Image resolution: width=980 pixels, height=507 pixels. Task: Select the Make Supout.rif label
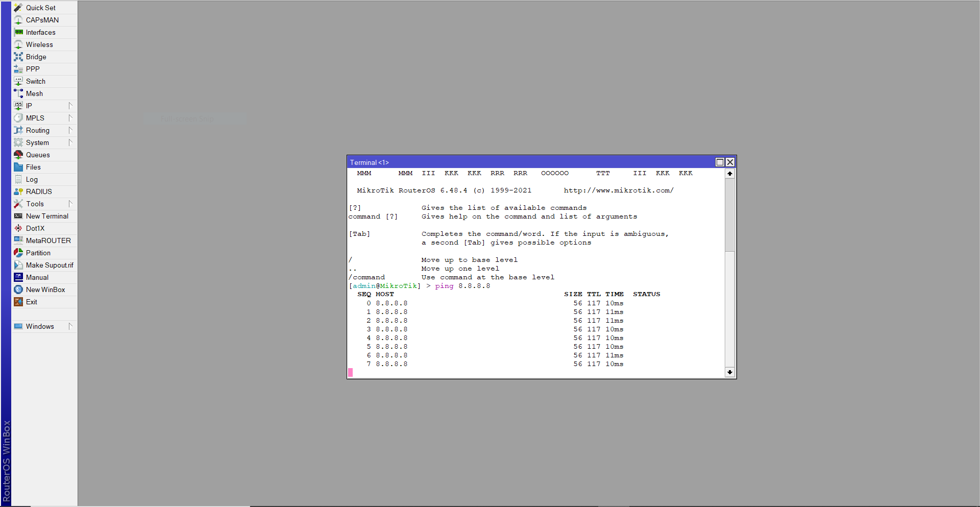pos(50,265)
